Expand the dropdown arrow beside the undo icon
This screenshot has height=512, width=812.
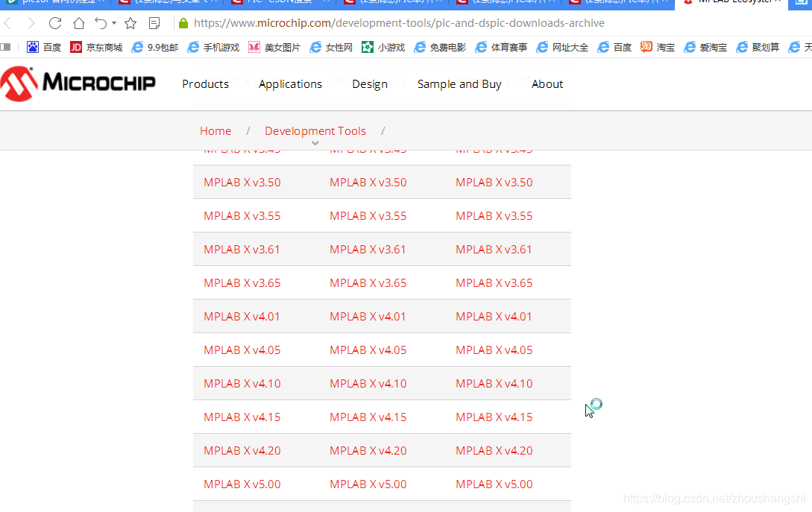[114, 23]
